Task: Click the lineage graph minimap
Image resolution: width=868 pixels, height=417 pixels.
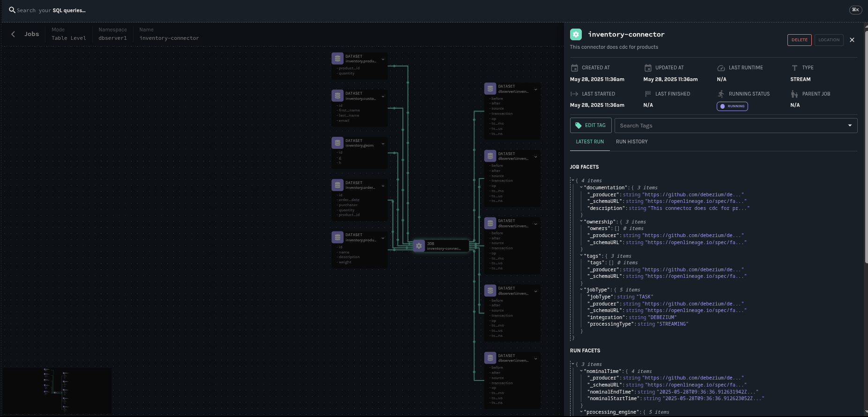Action: coord(57,390)
